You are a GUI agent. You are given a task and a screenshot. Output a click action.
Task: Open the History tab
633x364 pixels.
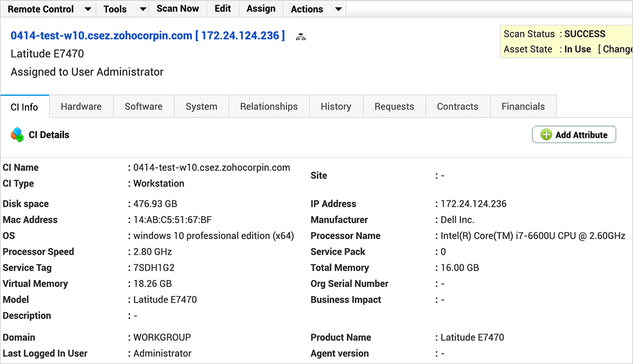click(x=336, y=107)
